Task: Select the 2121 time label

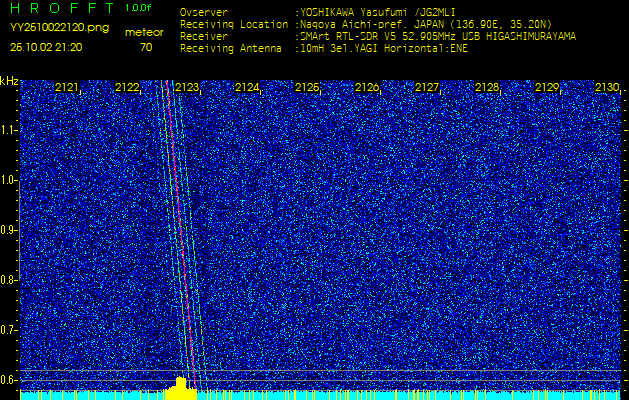Action: point(67,88)
